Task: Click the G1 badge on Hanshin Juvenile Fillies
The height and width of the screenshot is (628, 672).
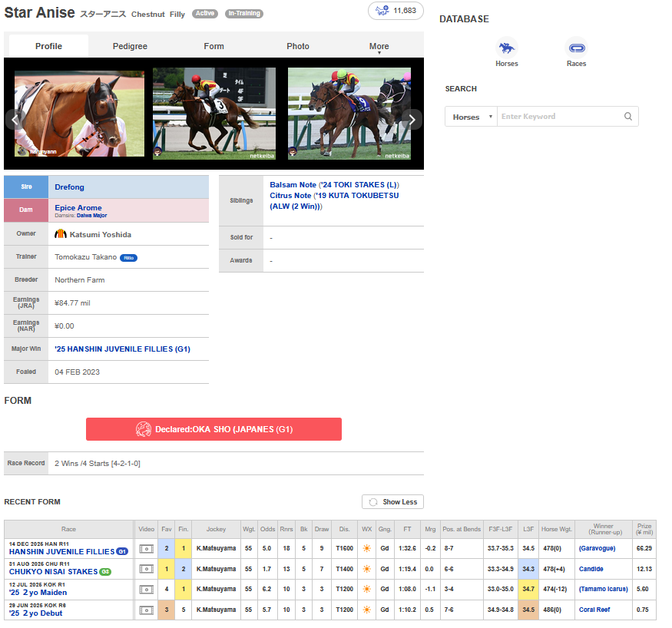Action: click(x=122, y=552)
